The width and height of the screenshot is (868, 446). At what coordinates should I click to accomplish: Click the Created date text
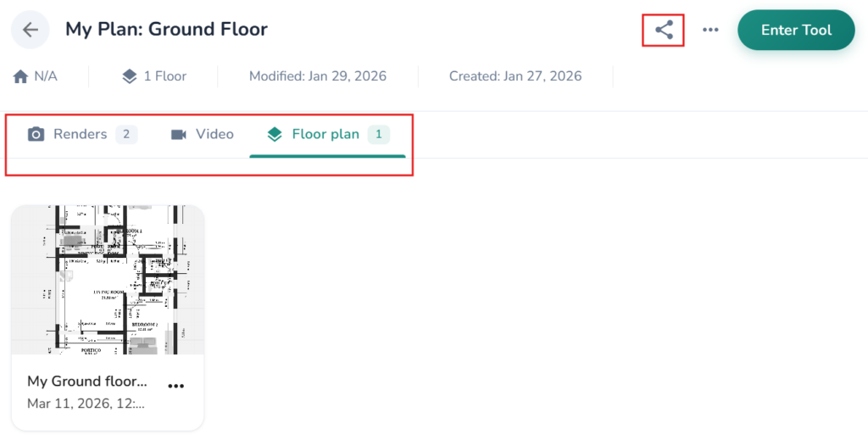click(x=515, y=76)
